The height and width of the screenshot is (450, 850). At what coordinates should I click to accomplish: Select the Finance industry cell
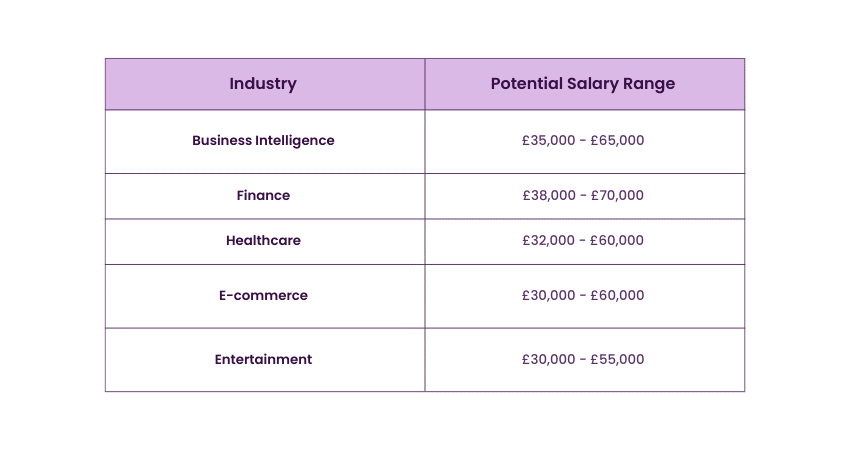coord(263,196)
